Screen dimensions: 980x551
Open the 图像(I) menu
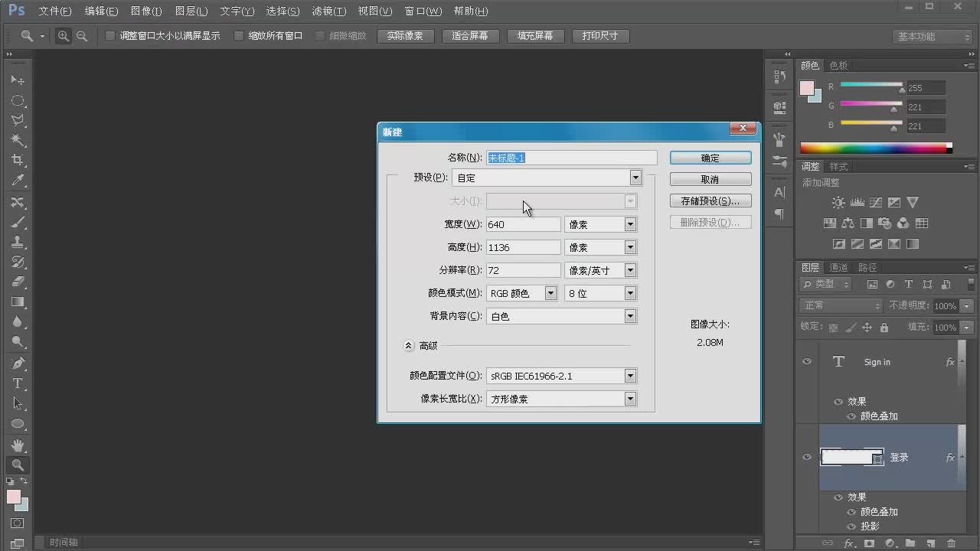coord(146,11)
